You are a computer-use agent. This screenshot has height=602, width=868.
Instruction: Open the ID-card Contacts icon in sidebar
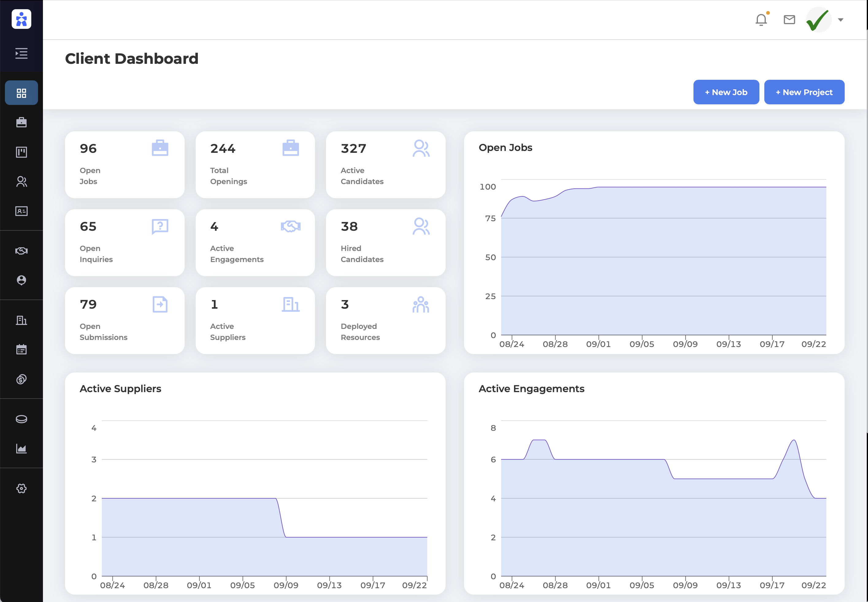pos(21,211)
